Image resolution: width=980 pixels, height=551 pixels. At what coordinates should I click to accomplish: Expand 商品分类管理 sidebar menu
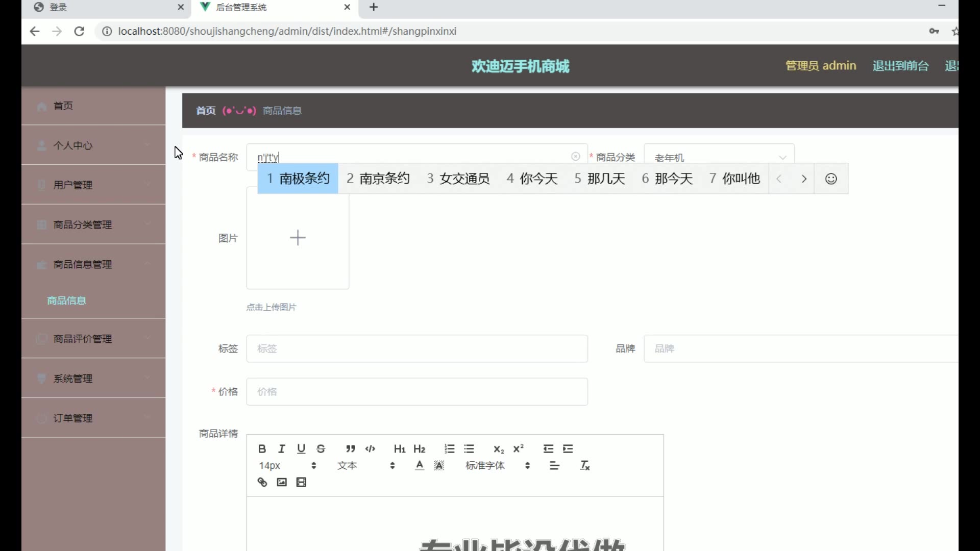pos(93,224)
